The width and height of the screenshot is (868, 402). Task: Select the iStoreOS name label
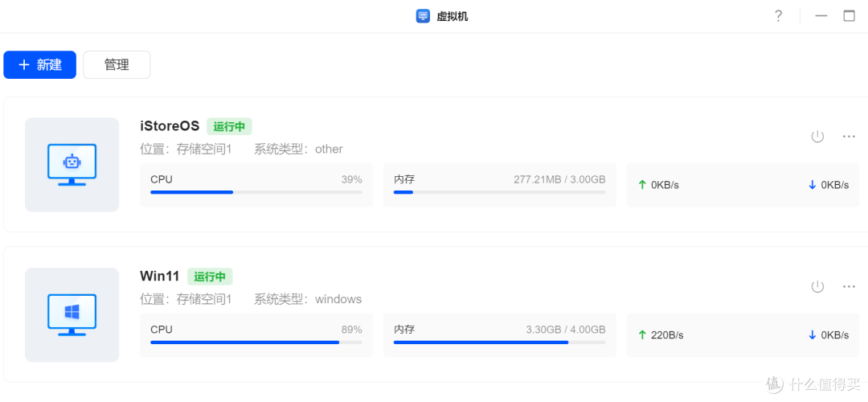coord(170,126)
